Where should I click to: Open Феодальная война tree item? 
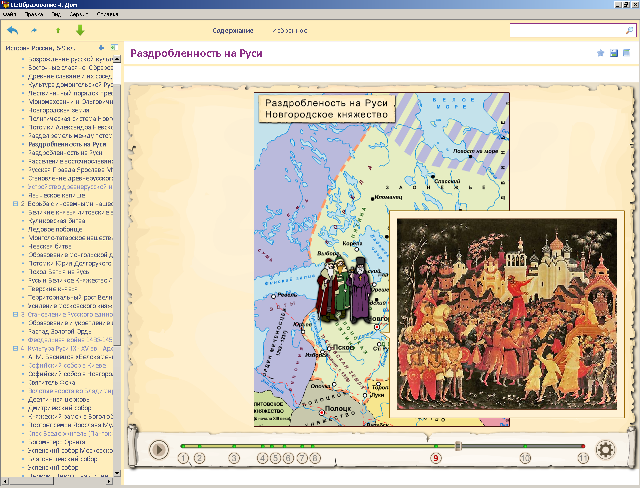[x=70, y=340]
